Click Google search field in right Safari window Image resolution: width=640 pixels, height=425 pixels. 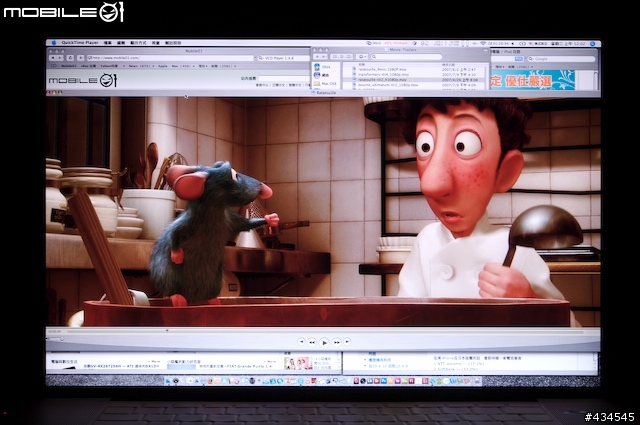[561, 59]
